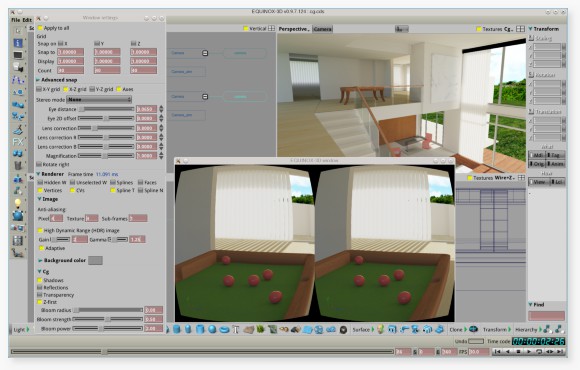Viewport: 580px width, 370px height.
Task: Open the Stereo mode dropdown
Action: click(99, 100)
